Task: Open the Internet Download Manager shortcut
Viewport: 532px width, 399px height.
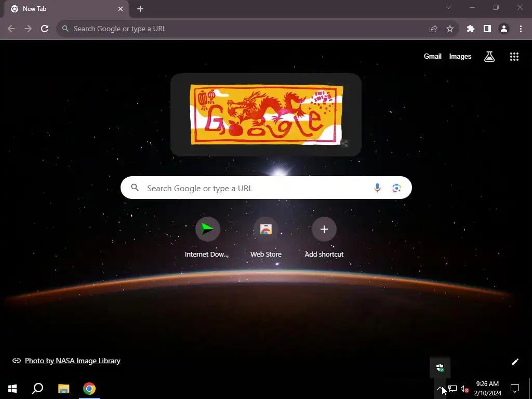Action: click(207, 237)
